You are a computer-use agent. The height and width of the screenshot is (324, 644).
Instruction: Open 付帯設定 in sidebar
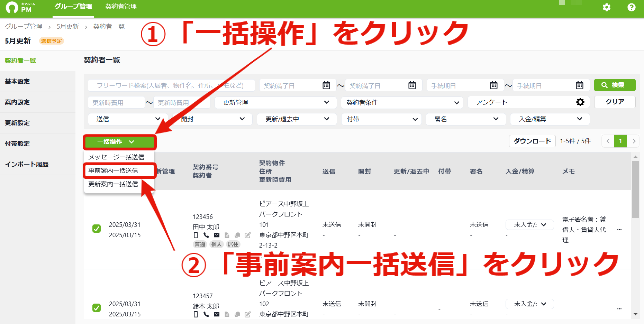pos(38,144)
